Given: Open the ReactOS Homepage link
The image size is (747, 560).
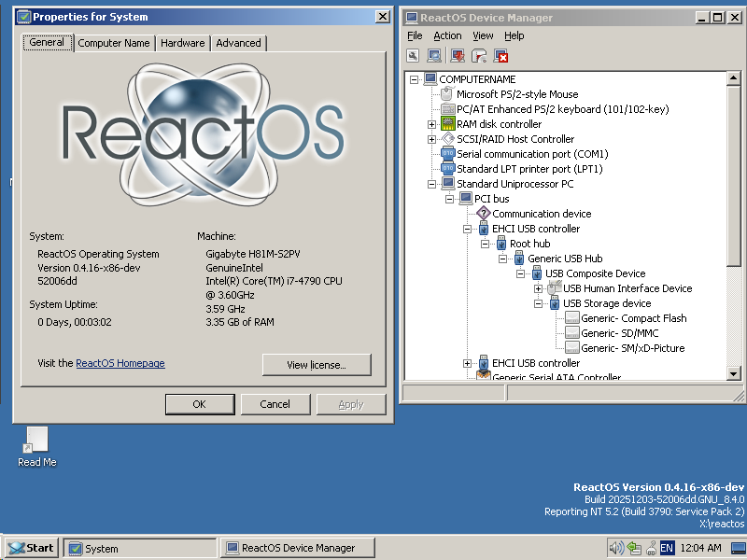Looking at the screenshot, I should pyautogui.click(x=120, y=364).
